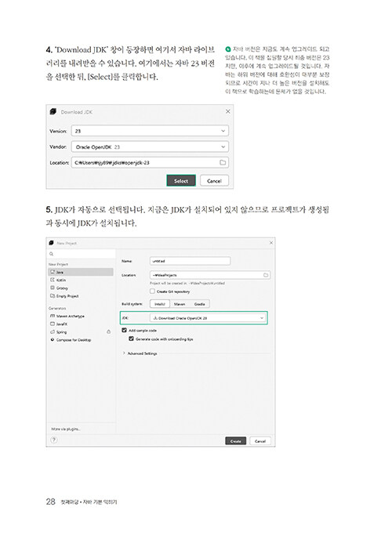The width and height of the screenshot is (392, 536).
Task: Choose the Maven Archetype generator
Action: (x=67, y=317)
